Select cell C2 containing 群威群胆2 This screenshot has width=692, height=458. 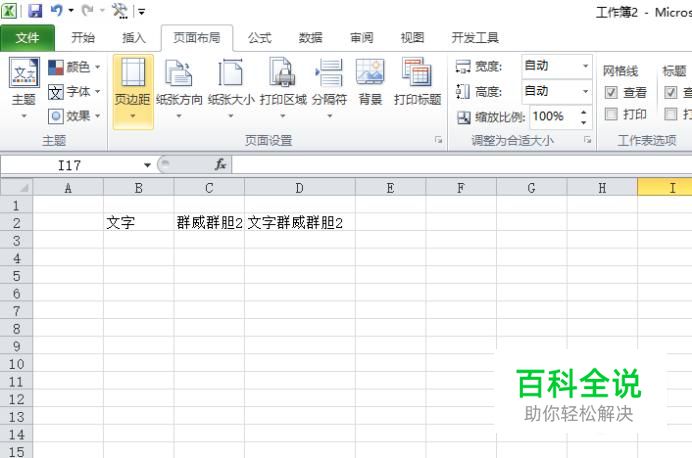[209, 222]
